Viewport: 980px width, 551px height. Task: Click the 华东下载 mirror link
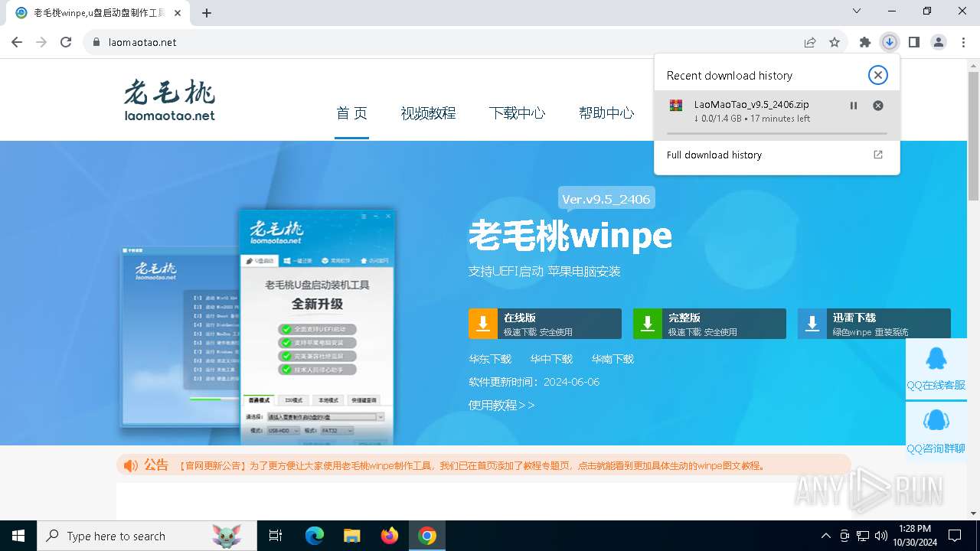tap(490, 359)
